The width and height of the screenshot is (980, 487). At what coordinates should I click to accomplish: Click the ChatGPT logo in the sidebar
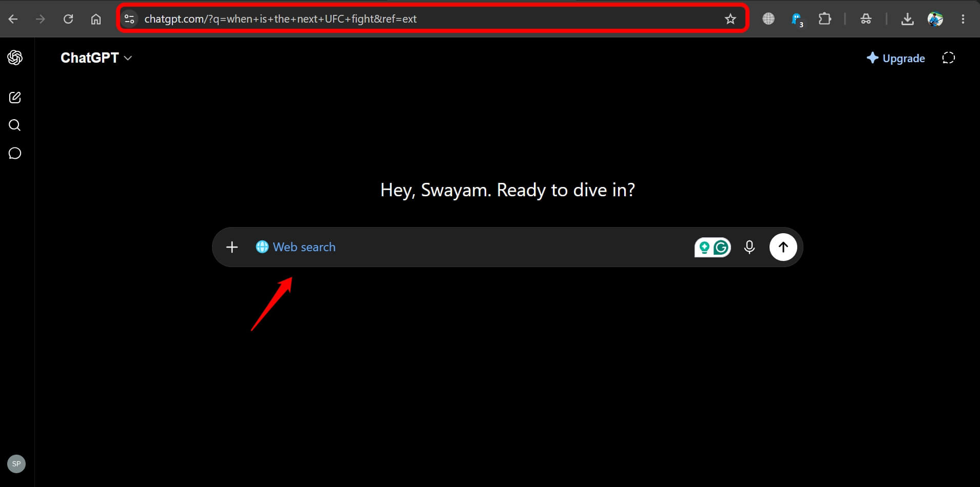point(15,58)
